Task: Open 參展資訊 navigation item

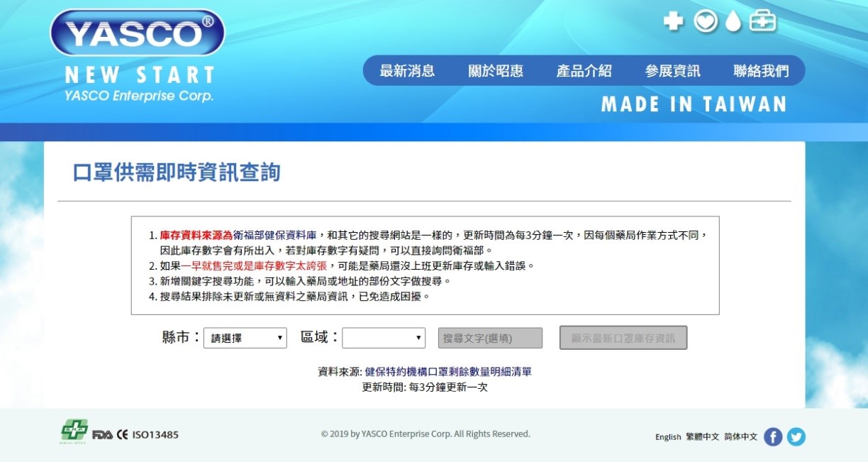Action: point(673,71)
